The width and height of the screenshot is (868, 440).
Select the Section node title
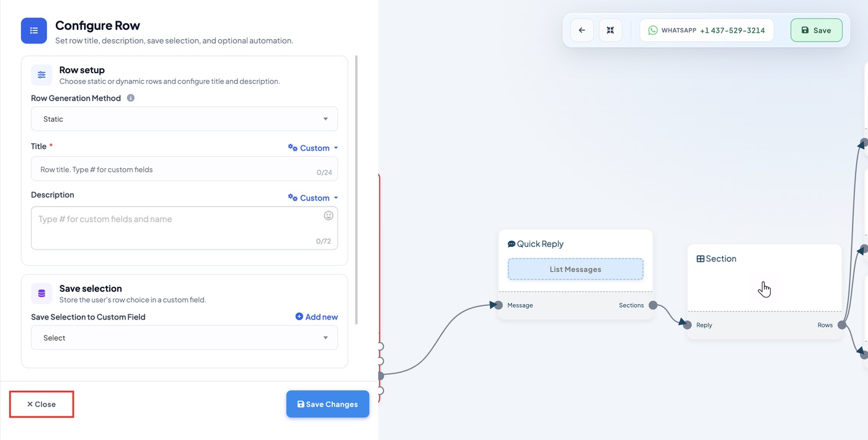721,259
